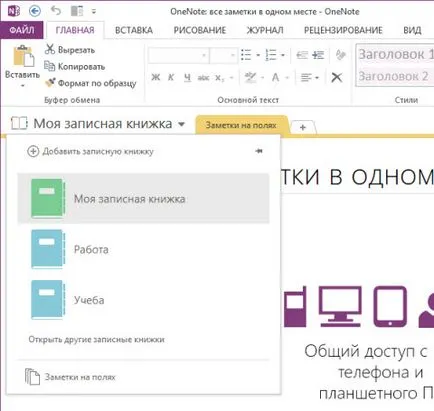Click Вырезать scissors command

click(x=70, y=50)
